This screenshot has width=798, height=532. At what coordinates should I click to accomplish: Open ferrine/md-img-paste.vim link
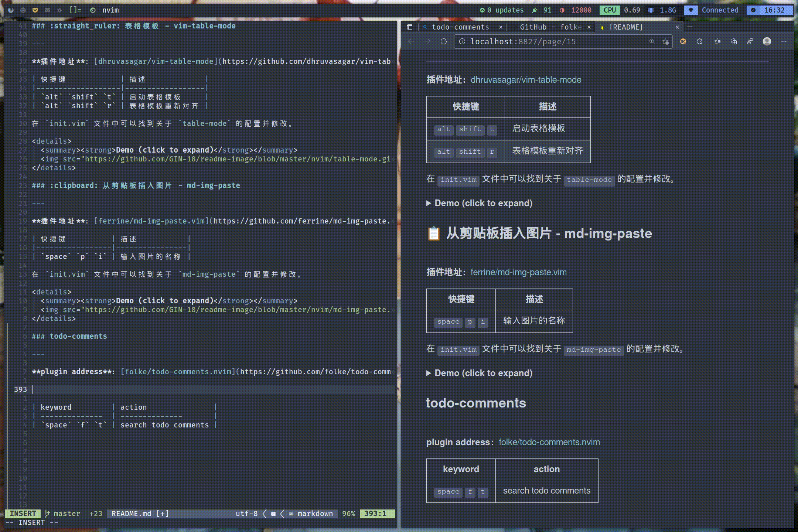pyautogui.click(x=518, y=272)
